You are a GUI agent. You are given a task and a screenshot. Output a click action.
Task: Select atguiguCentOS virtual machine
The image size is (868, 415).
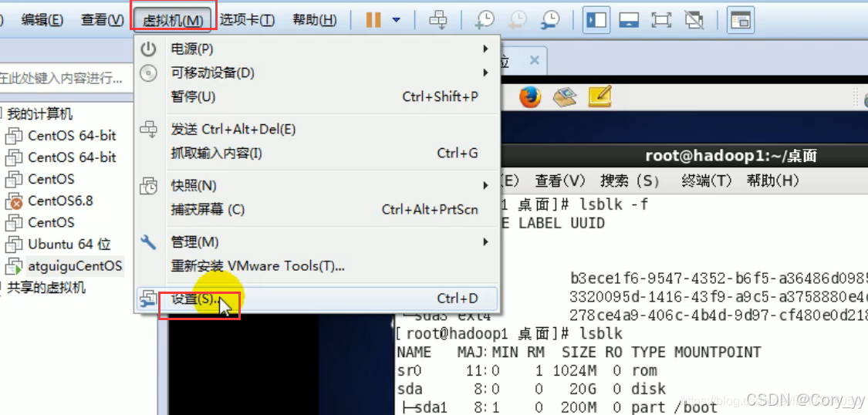point(75,266)
